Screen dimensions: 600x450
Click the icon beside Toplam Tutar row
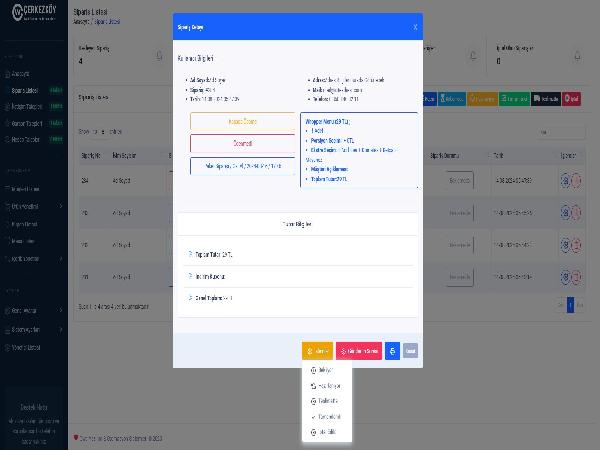(x=190, y=254)
